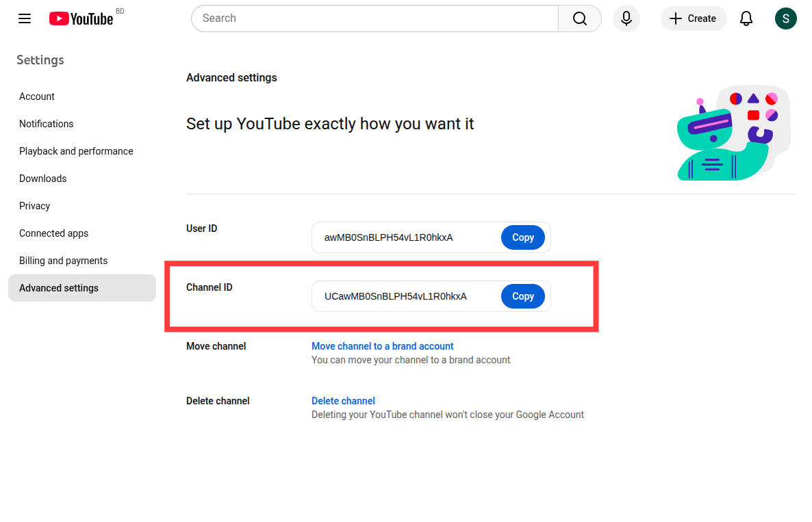The image size is (812, 522).
Task: Open Connected apps settings
Action: click(53, 233)
